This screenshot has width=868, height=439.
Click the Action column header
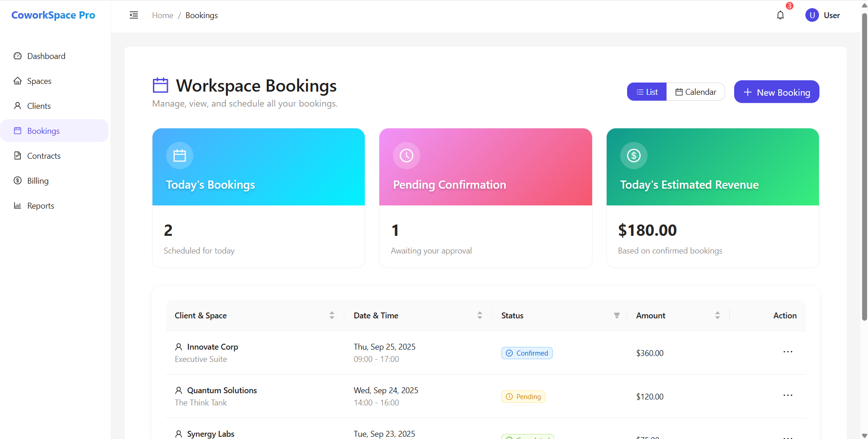[x=785, y=316]
